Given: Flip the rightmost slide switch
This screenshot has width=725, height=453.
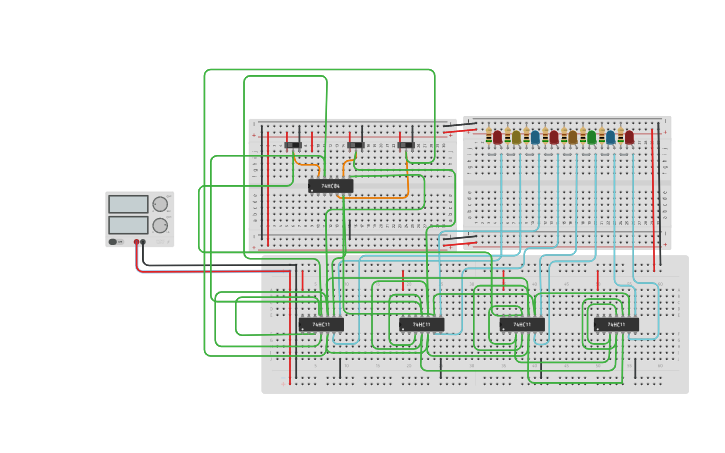Looking at the screenshot, I should point(406,145).
